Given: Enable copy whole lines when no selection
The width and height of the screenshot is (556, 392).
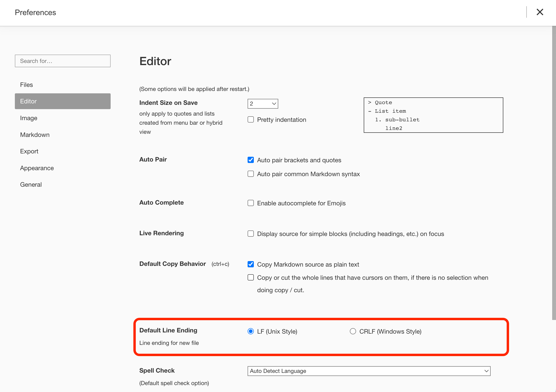Looking at the screenshot, I should (x=250, y=277).
